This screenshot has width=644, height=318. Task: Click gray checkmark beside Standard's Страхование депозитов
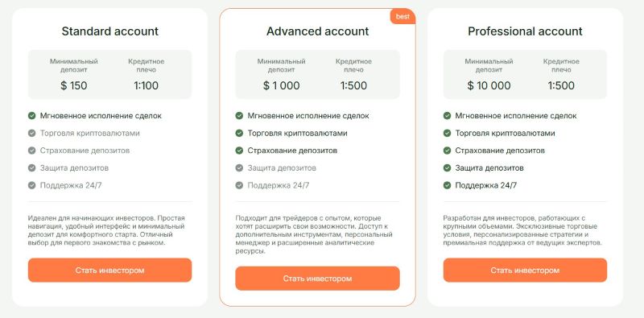pos(32,151)
